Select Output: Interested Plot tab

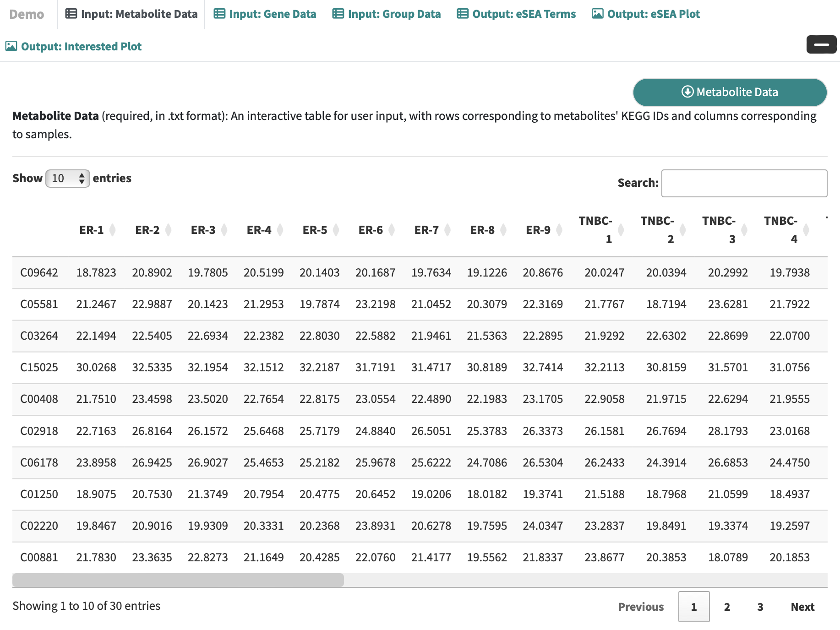[73, 47]
